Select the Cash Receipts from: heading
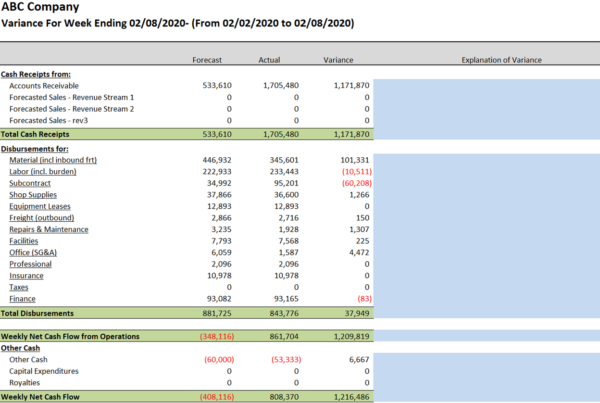Screen dimensions: 600x403 (x=36, y=74)
